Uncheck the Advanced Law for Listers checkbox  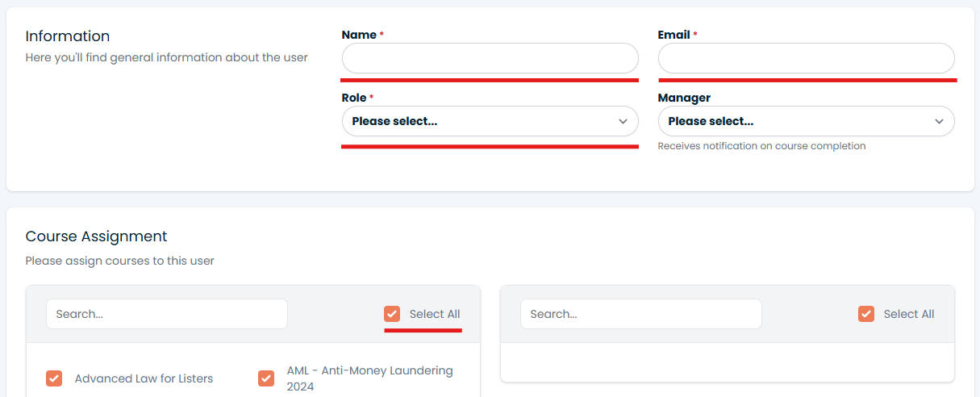point(54,378)
